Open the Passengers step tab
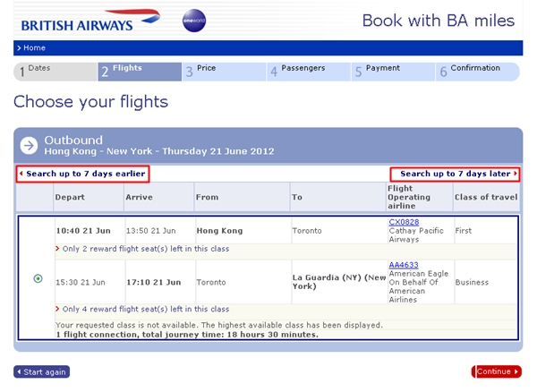Viewport: 537px width, 392px height. [x=309, y=72]
